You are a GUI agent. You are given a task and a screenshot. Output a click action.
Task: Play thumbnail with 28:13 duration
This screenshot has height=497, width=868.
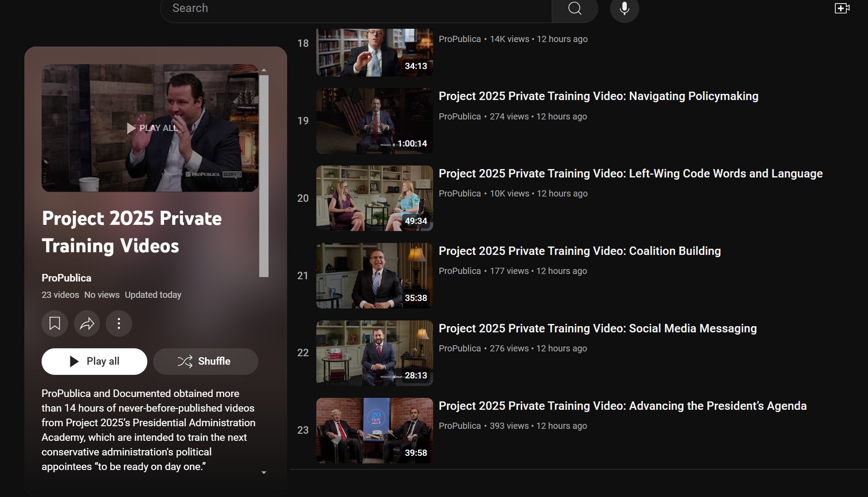pyautogui.click(x=375, y=353)
